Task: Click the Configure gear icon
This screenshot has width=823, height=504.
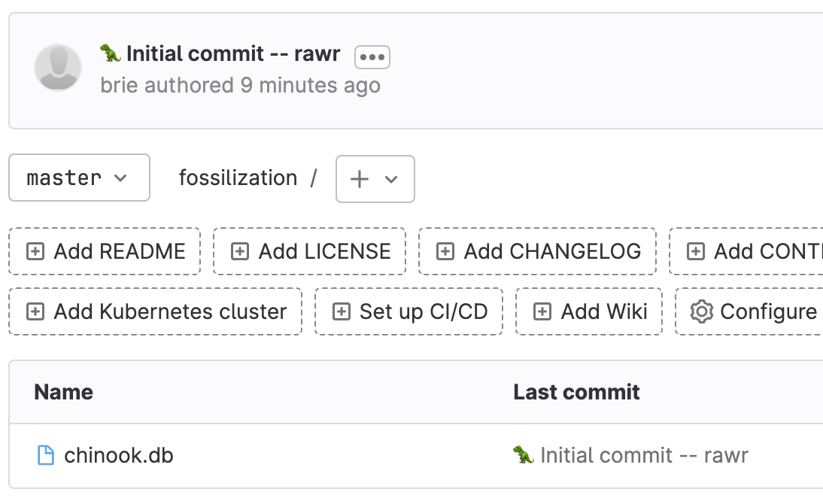Action: [x=701, y=311]
